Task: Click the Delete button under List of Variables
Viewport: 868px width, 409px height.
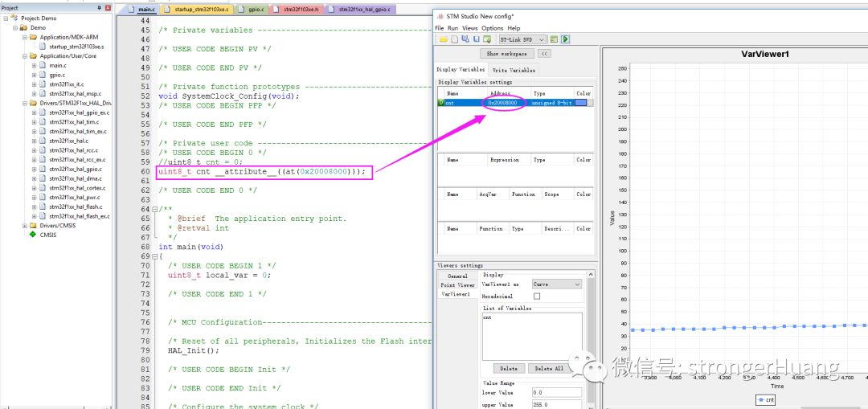Action: click(509, 368)
